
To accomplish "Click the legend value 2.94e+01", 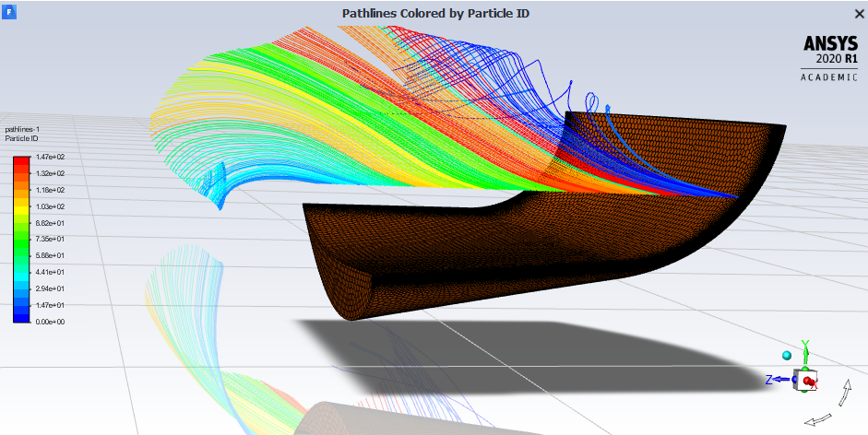I will 50,288.
